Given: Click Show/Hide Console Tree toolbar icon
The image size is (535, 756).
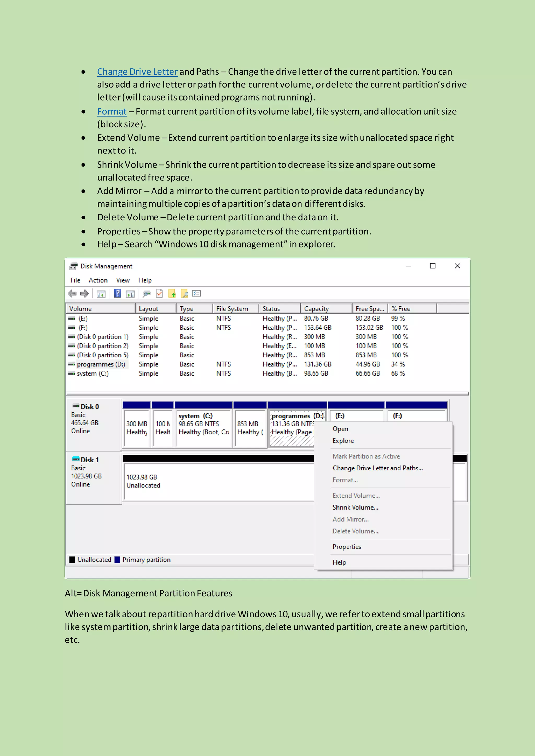Looking at the screenshot, I should 101,294.
